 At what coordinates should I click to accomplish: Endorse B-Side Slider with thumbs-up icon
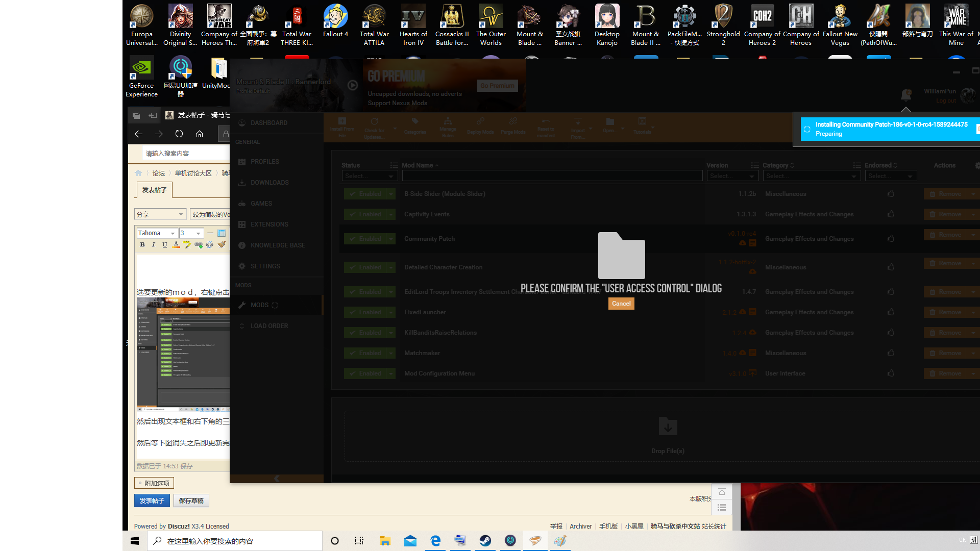(891, 194)
